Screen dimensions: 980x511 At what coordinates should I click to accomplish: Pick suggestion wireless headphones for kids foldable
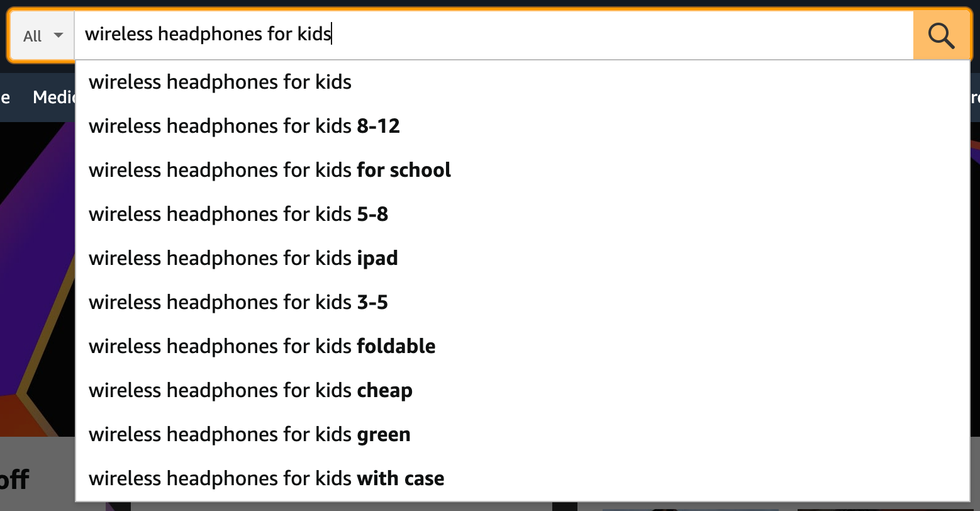pyautogui.click(x=262, y=346)
